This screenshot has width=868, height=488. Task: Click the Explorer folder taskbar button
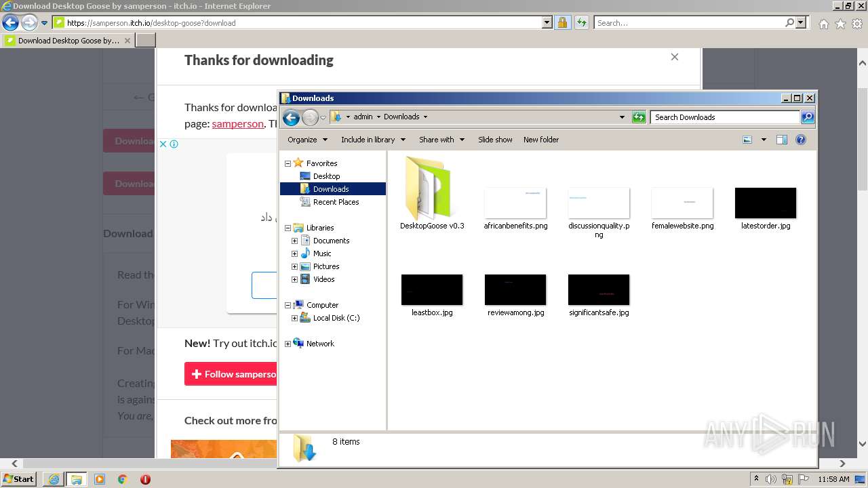click(76, 479)
